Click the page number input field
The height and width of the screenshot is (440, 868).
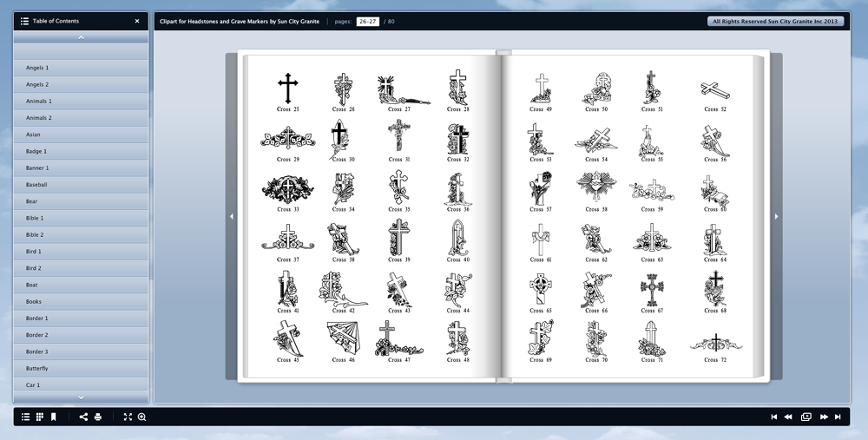(x=368, y=21)
